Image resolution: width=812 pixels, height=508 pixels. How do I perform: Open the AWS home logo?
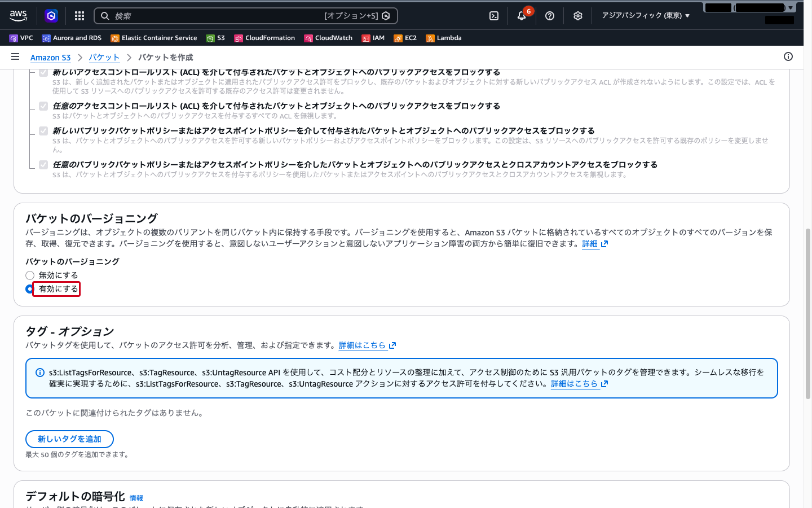pyautogui.click(x=18, y=16)
